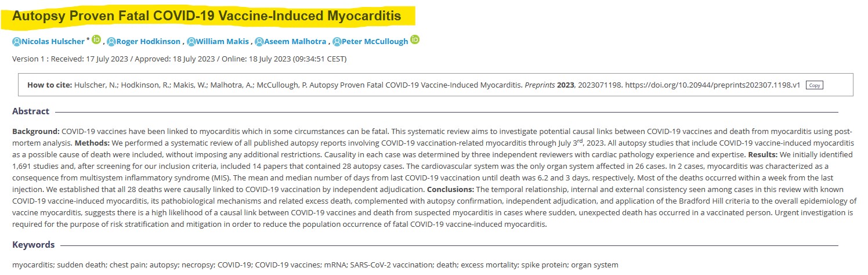Click the profile icon beside Peter McCullough
This screenshot has width=868, height=275.
point(337,42)
